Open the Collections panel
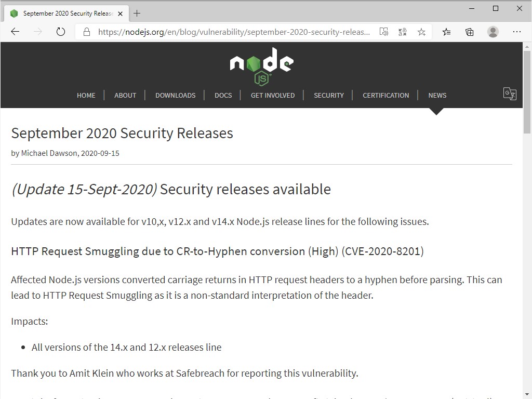 470,32
